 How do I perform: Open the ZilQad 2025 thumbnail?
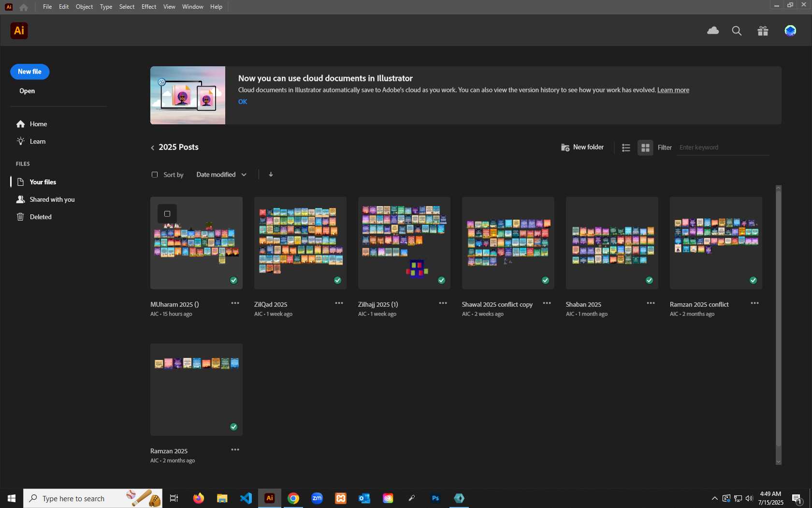tap(300, 243)
